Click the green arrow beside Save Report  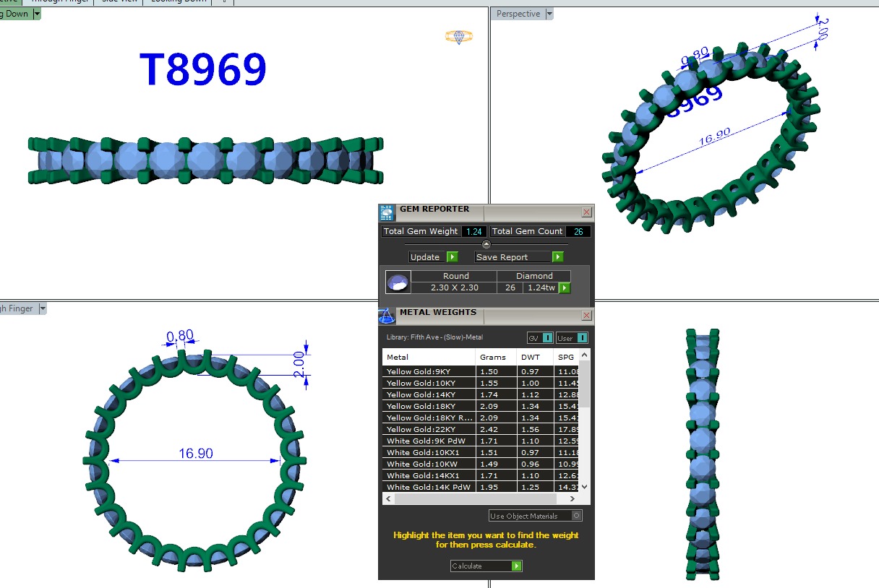(557, 257)
